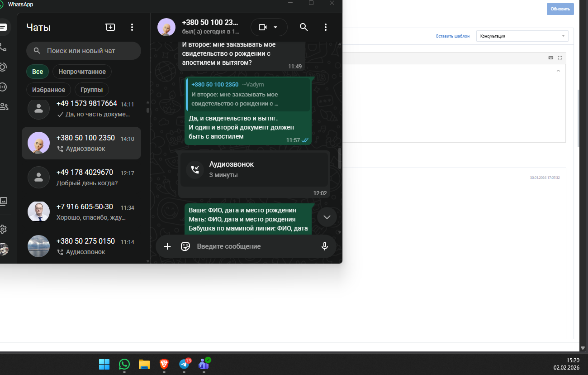Open the conversation's three-dot menu

[326, 27]
